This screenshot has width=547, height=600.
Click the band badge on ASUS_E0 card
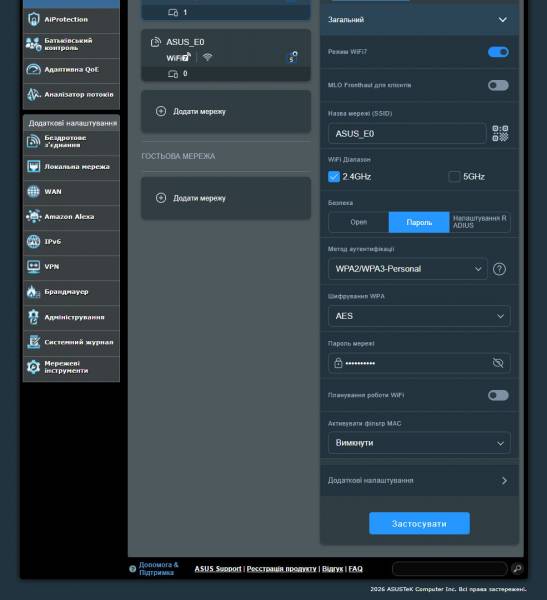point(292,57)
